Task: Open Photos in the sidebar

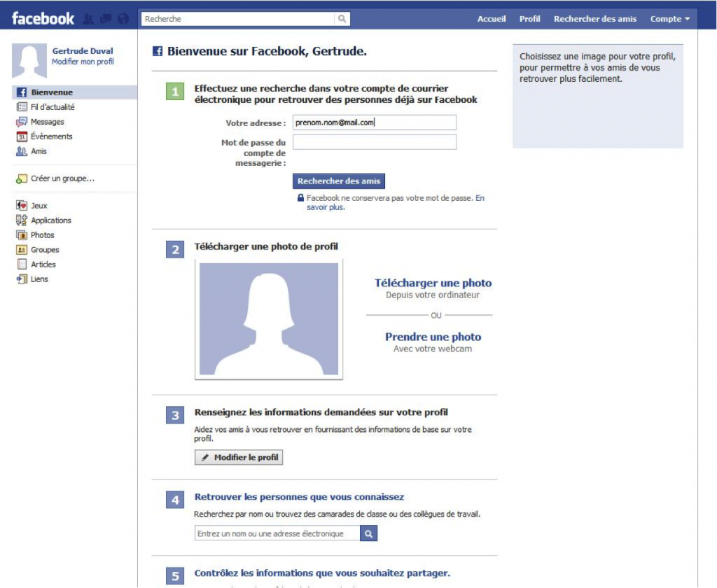Action: tap(43, 235)
